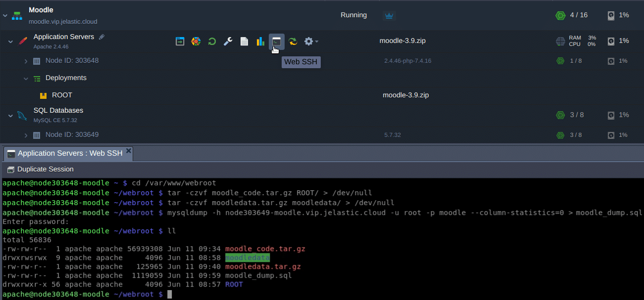Click Moodle row disk usage icon
Image resolution: width=644 pixels, height=300 pixels.
pos(611,16)
